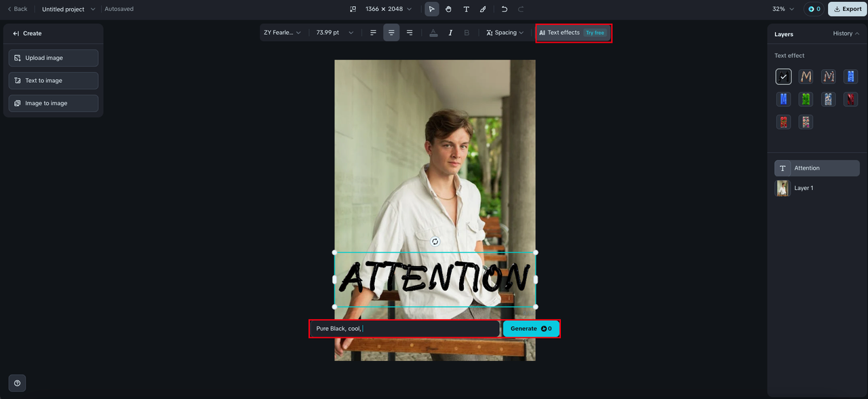Align text to the left
This screenshot has width=868, height=399.
point(373,33)
